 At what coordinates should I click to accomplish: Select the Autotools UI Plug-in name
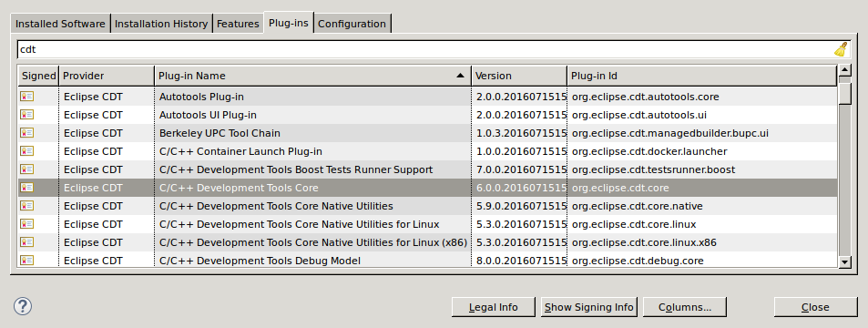click(x=208, y=115)
